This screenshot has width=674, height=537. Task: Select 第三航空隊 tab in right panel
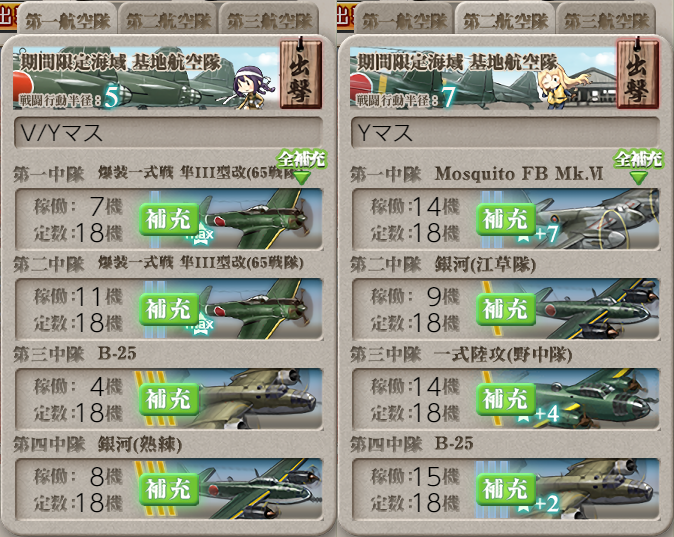(606, 20)
